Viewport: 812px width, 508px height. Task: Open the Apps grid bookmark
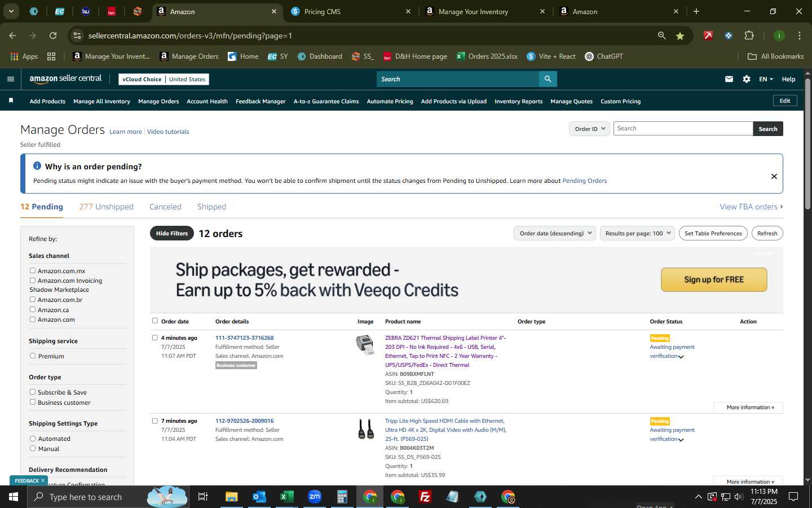(x=24, y=56)
